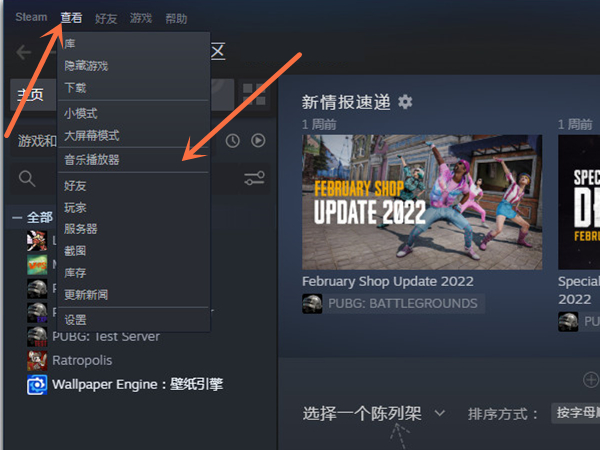Expand the 选择一个陈列架 shelf dropdown
Viewport: 600px width, 450px height.
click(439, 413)
